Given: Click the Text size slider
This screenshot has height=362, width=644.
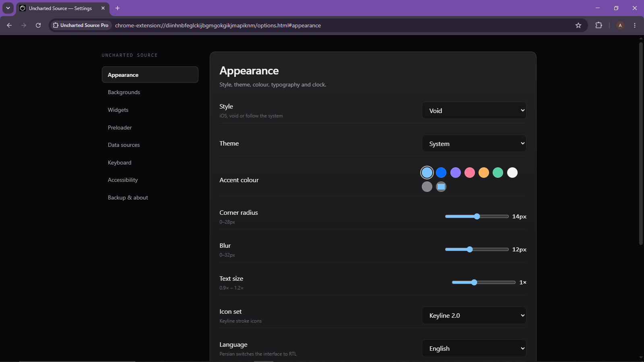Looking at the screenshot, I should 484,282.
